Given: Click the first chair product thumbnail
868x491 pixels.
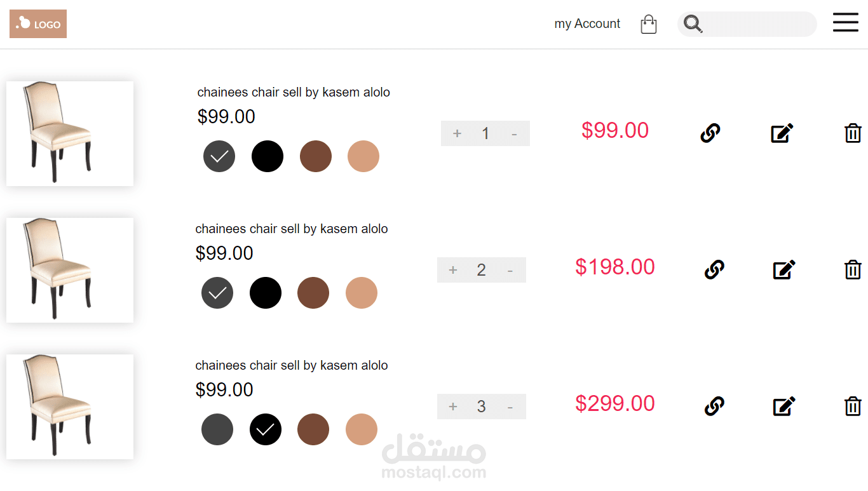Looking at the screenshot, I should [70, 133].
